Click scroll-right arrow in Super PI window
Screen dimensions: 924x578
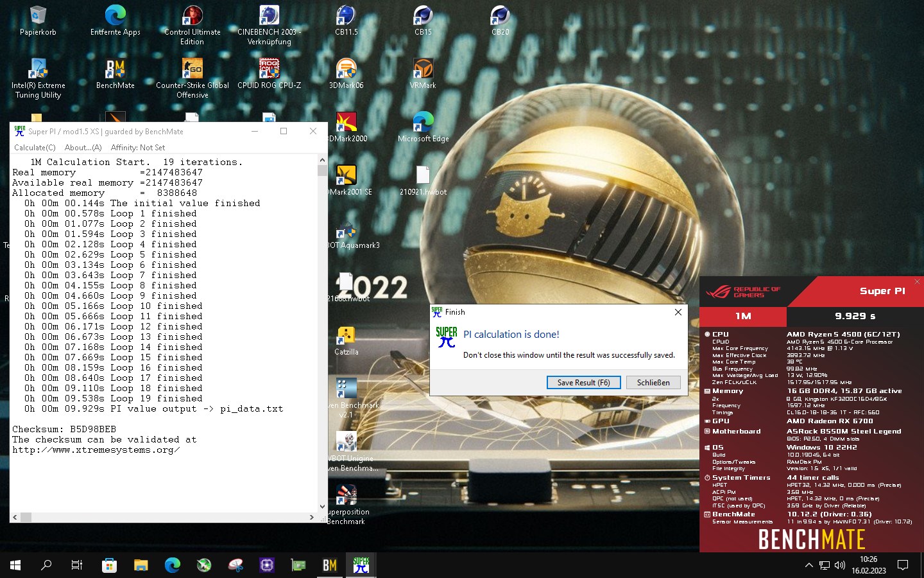[312, 517]
